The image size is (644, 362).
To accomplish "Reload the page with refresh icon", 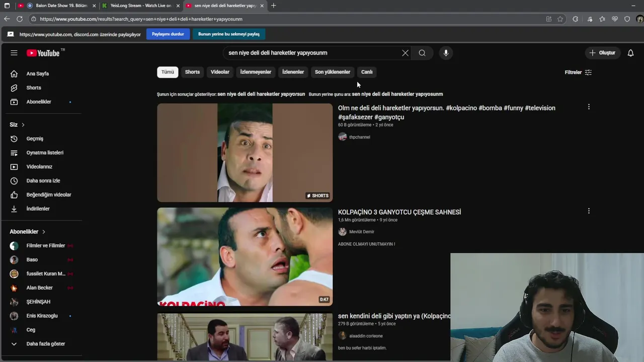I will tap(20, 19).
